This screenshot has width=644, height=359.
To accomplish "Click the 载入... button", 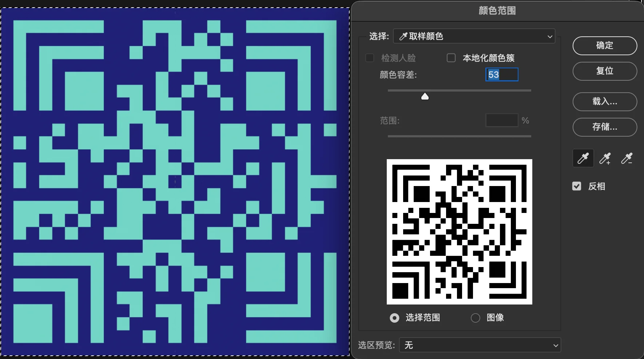I will click(x=604, y=101).
